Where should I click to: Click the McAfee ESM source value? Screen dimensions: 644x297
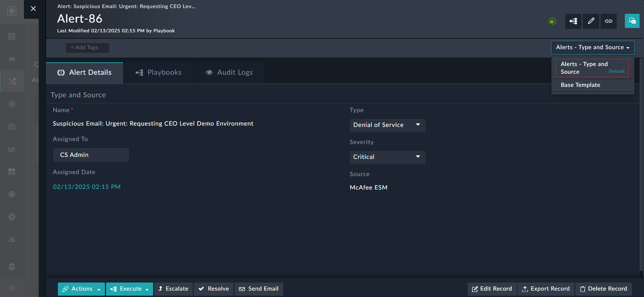point(368,188)
